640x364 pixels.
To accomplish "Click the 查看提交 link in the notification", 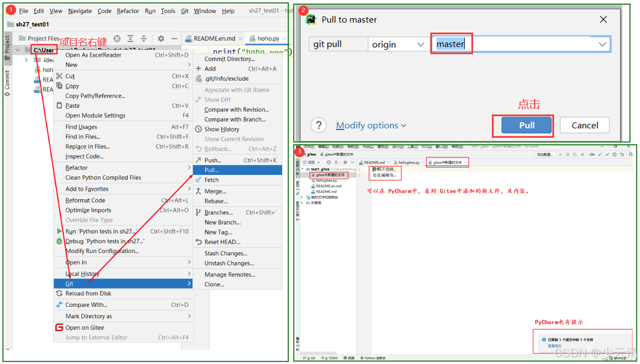I will (554, 346).
